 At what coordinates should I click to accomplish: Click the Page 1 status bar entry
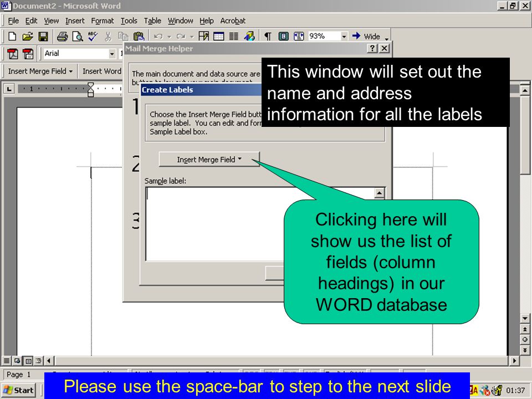[19, 375]
